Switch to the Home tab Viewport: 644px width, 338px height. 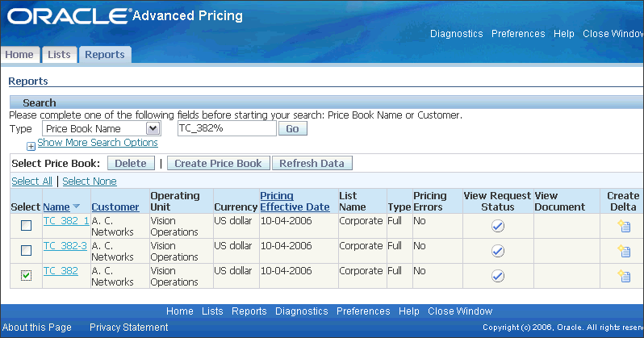(19, 55)
